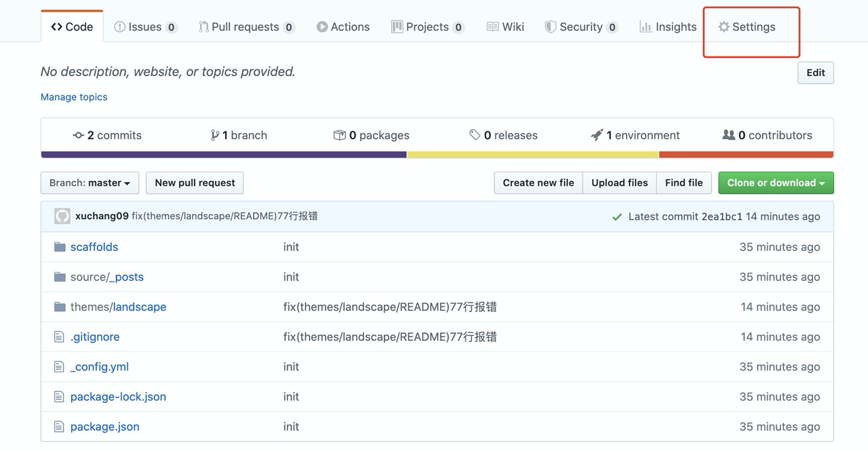This screenshot has height=450, width=868.
Task: Switch to the Issues tab
Action: [x=145, y=27]
